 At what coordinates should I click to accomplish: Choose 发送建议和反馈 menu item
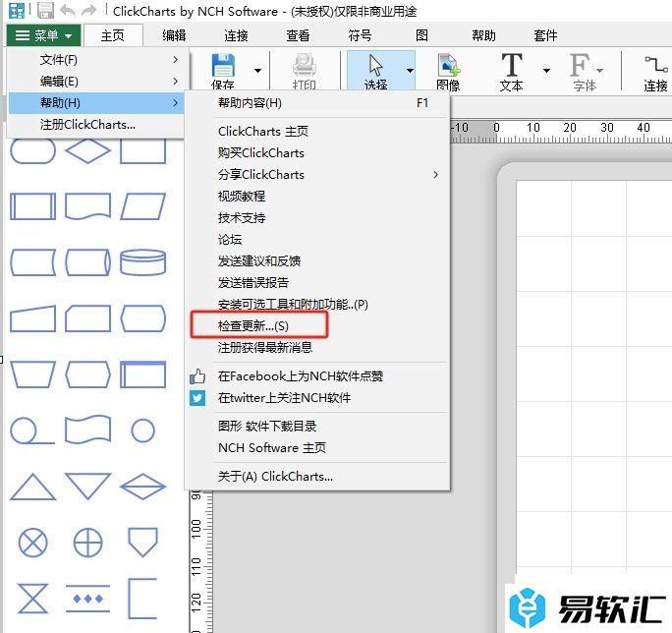(x=317, y=261)
